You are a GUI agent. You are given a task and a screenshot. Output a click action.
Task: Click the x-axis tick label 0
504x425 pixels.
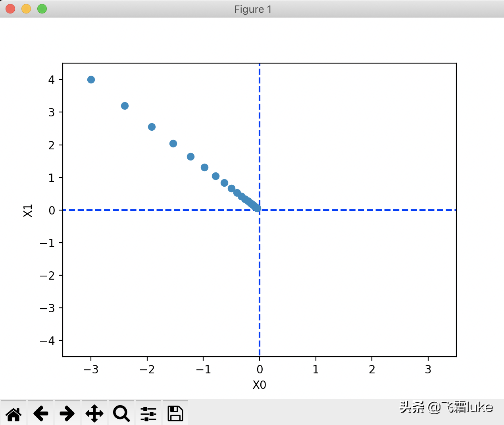pyautogui.click(x=260, y=369)
